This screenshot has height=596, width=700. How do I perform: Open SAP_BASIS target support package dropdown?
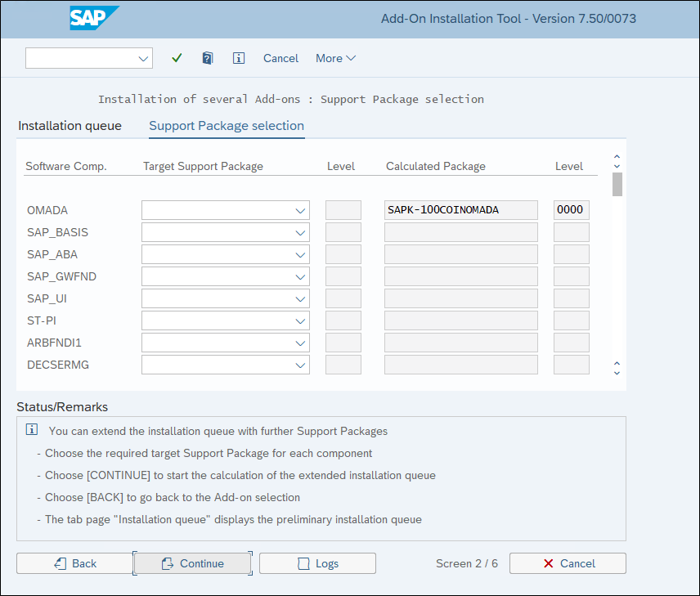point(300,233)
